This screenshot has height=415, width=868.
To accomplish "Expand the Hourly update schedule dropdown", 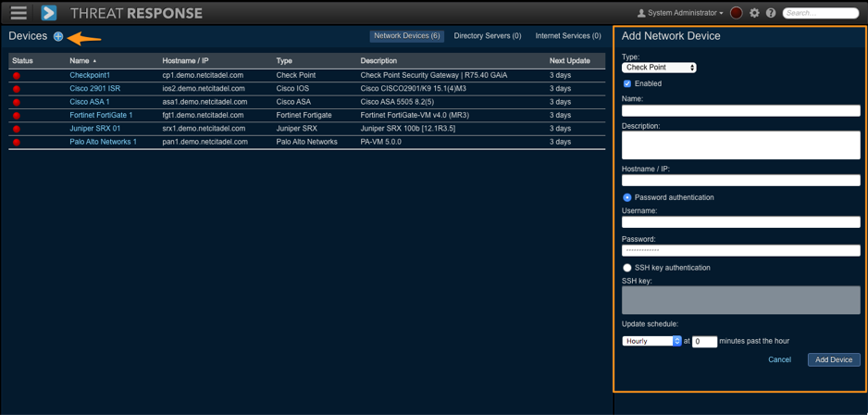I will pyautogui.click(x=651, y=341).
